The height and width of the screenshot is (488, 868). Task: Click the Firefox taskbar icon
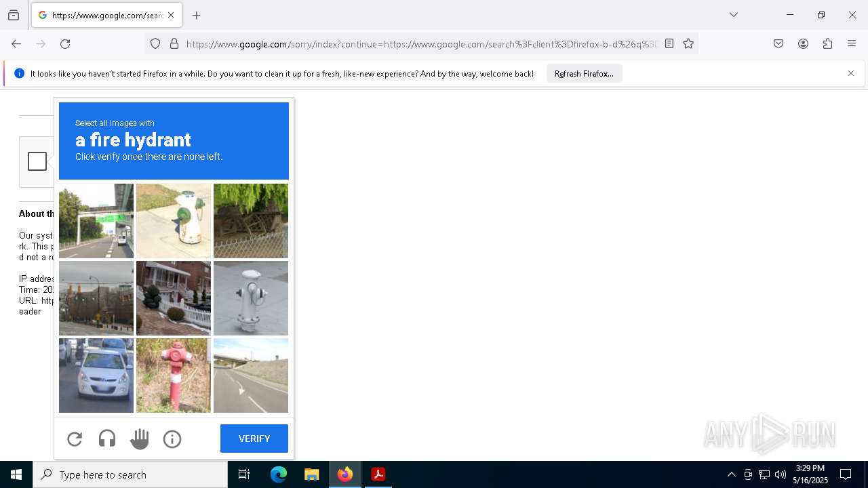344,474
